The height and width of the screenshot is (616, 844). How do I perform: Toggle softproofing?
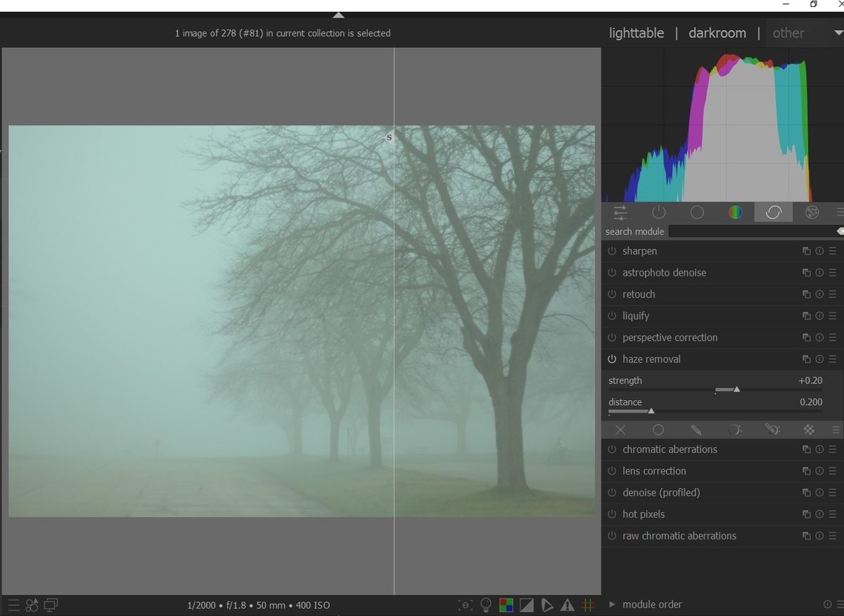click(x=547, y=605)
